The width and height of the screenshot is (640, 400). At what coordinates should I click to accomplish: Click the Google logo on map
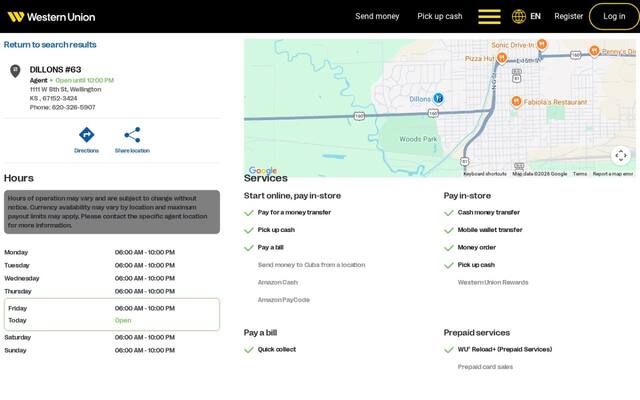[263, 170]
